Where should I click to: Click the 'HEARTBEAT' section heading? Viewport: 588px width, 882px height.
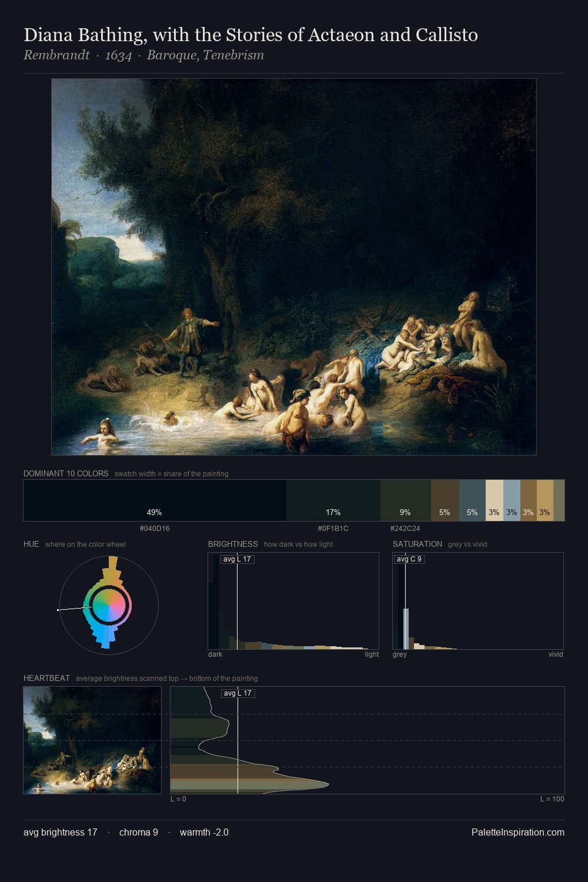coord(46,678)
